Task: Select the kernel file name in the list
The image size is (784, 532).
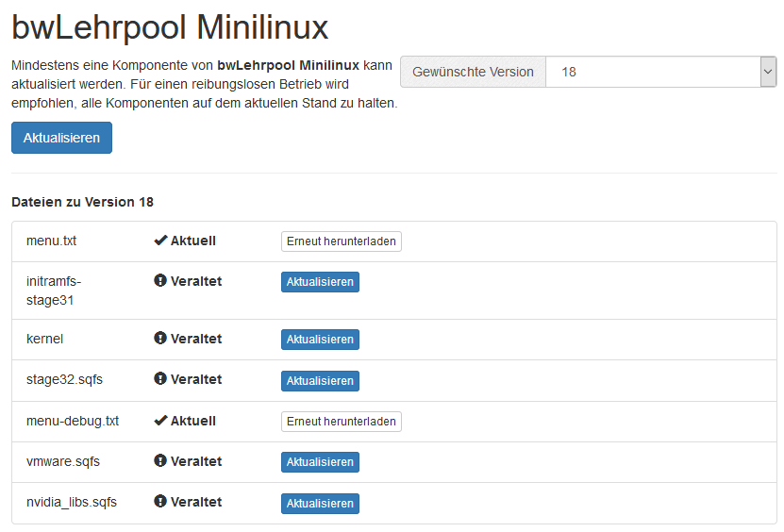Action: pyautogui.click(x=45, y=339)
